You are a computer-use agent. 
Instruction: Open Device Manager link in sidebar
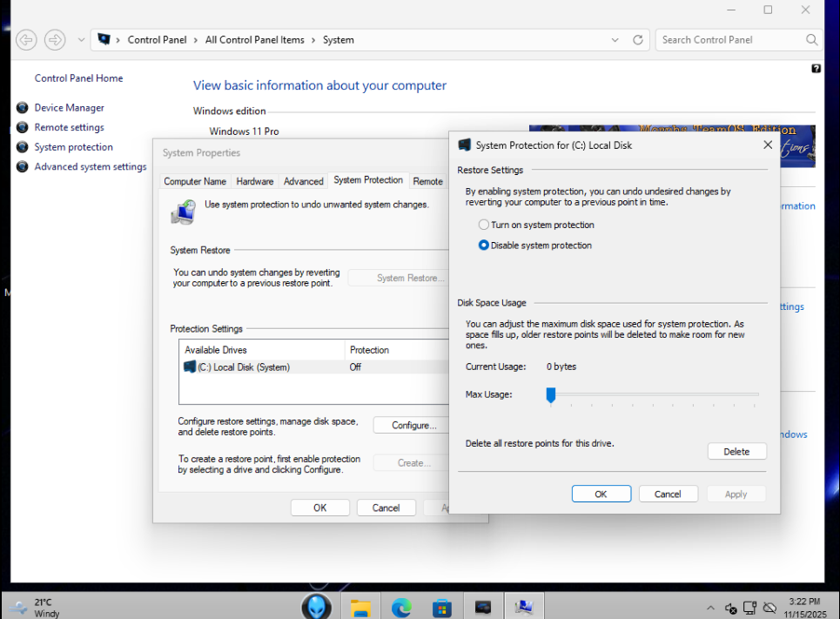tap(69, 108)
